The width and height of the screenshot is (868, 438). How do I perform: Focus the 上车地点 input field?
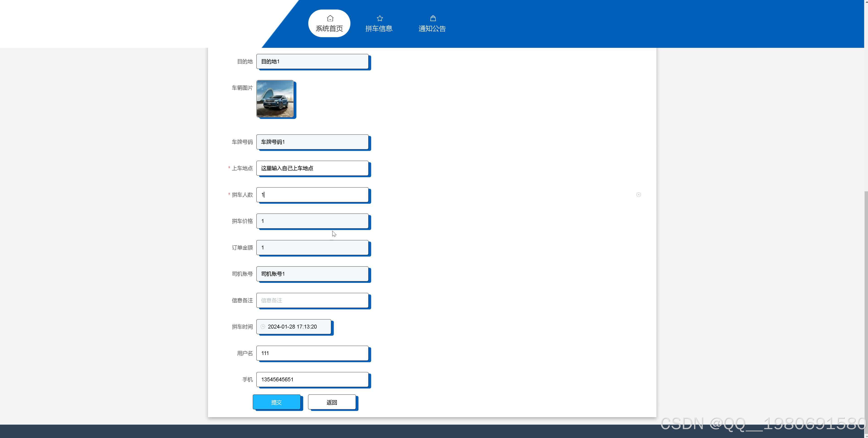click(x=312, y=168)
